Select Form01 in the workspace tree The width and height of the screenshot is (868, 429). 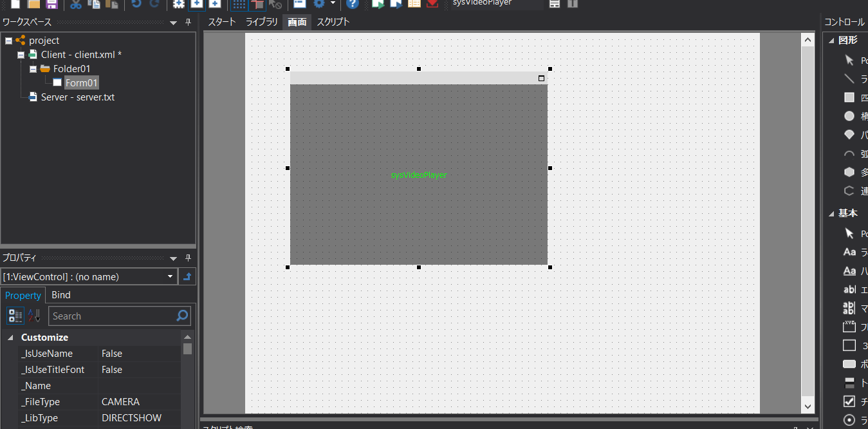[x=81, y=82]
